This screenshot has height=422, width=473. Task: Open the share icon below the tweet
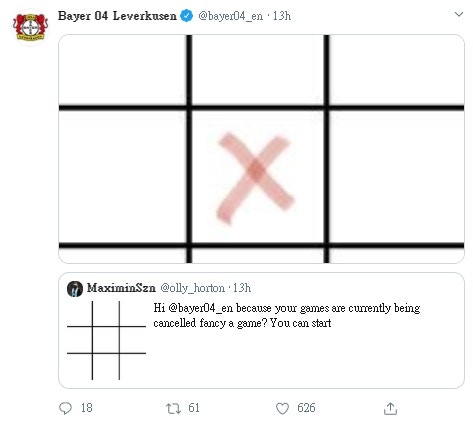pyautogui.click(x=390, y=408)
